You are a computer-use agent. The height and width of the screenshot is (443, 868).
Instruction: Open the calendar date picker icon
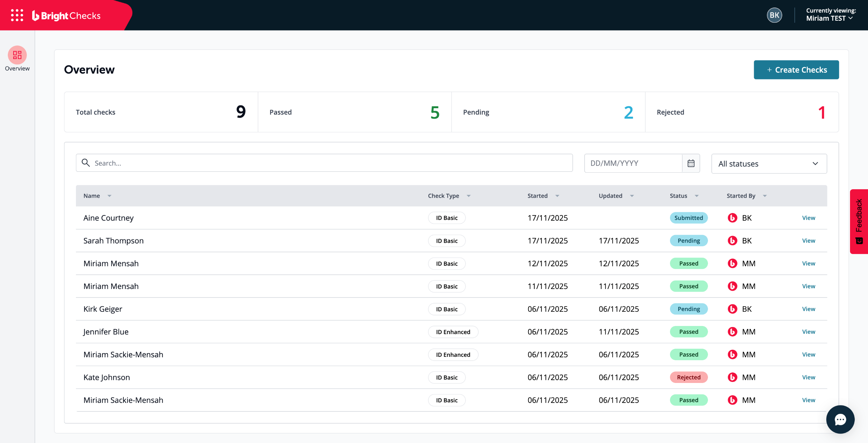click(691, 163)
